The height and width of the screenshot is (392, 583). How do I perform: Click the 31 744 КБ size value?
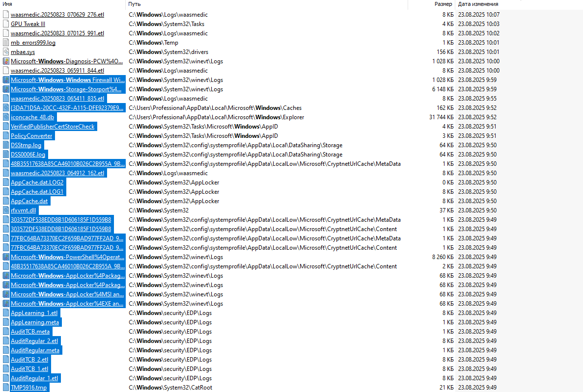pos(442,117)
